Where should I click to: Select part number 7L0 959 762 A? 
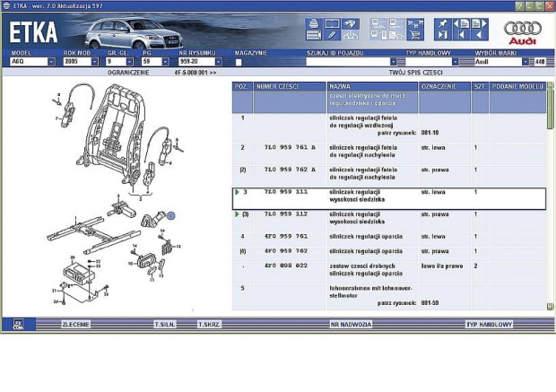[x=290, y=170]
